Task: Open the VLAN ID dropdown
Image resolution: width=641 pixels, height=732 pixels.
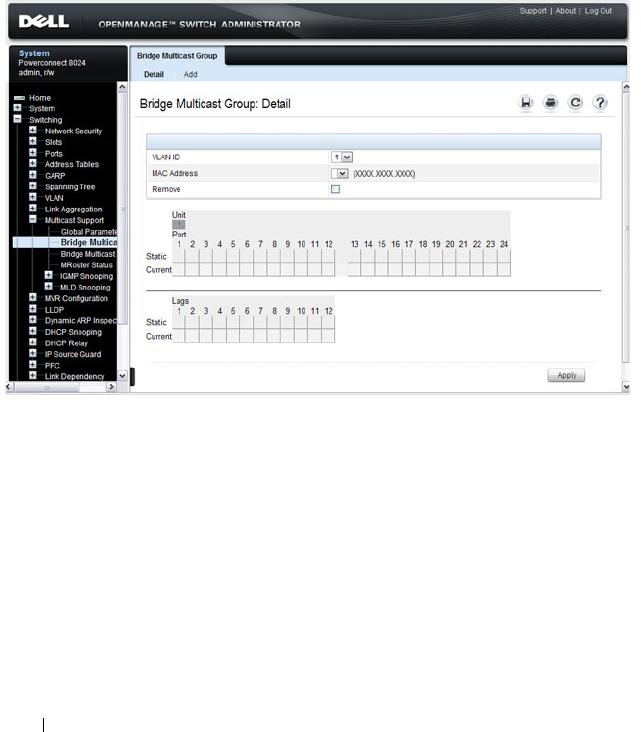Action: tap(342, 157)
